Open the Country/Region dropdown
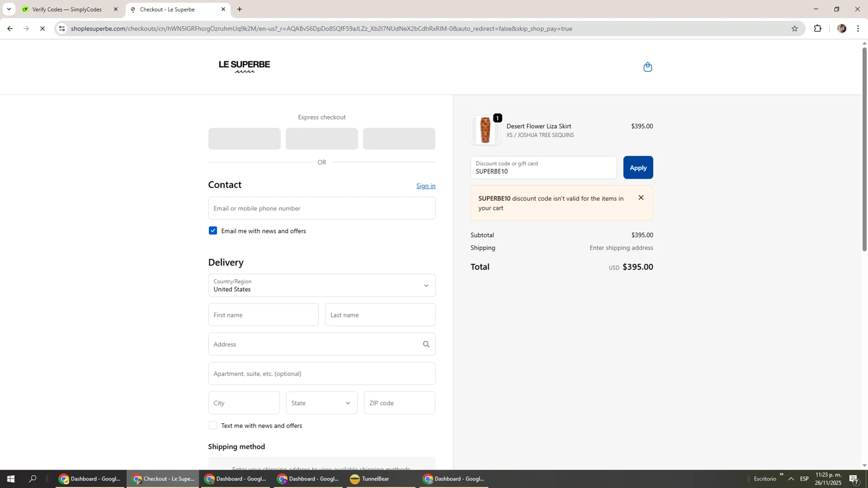Screen dimensions: 868x488 click(322, 286)
